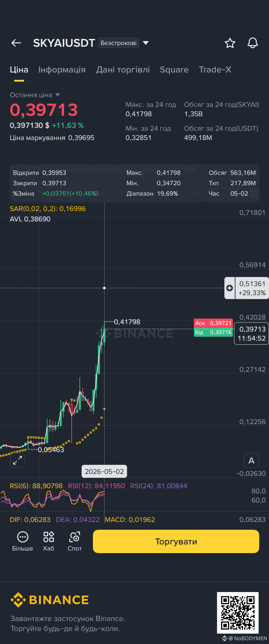The image size is (269, 644).
Task: Tap the Мін. за 24 год value 0,32851
Action: pos(139,138)
